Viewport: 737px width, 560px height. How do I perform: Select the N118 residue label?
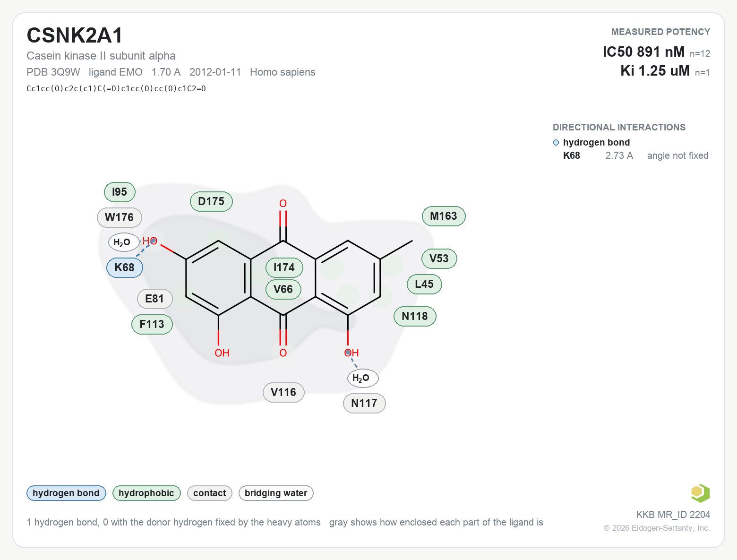[x=415, y=316]
